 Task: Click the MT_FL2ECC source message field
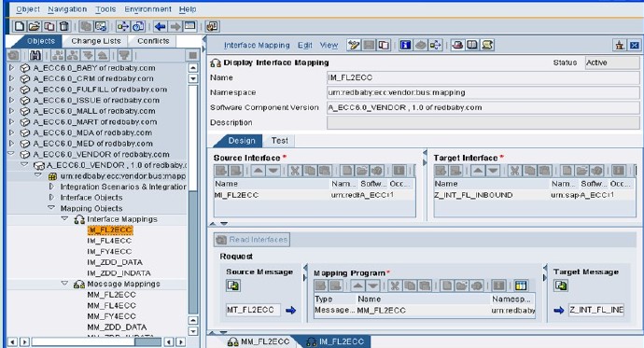pyautogui.click(x=254, y=310)
